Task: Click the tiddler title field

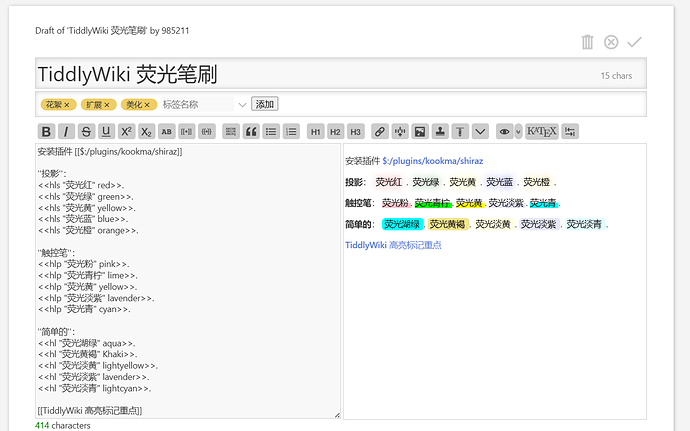Action: click(341, 74)
